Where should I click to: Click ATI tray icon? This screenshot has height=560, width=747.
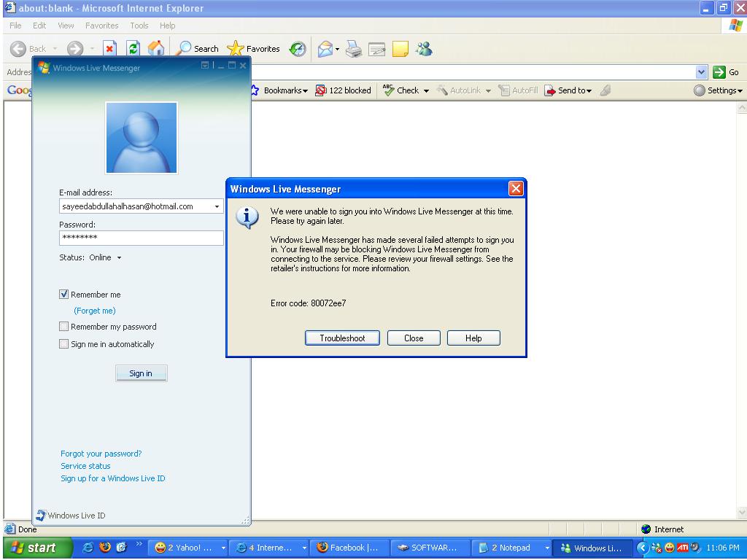pyautogui.click(x=682, y=548)
